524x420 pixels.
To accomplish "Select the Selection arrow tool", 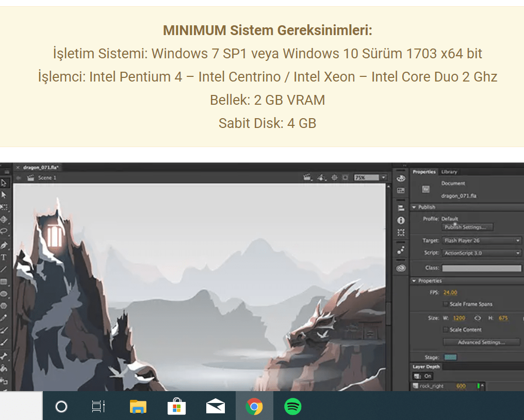I will click(x=4, y=183).
